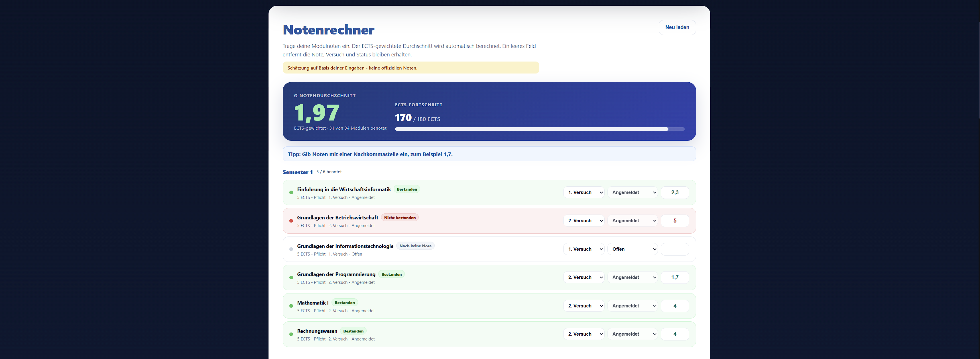Open Versuch dropdown for Einführung in die Wirtschaftsinformatik
The image size is (980, 359).
[583, 192]
